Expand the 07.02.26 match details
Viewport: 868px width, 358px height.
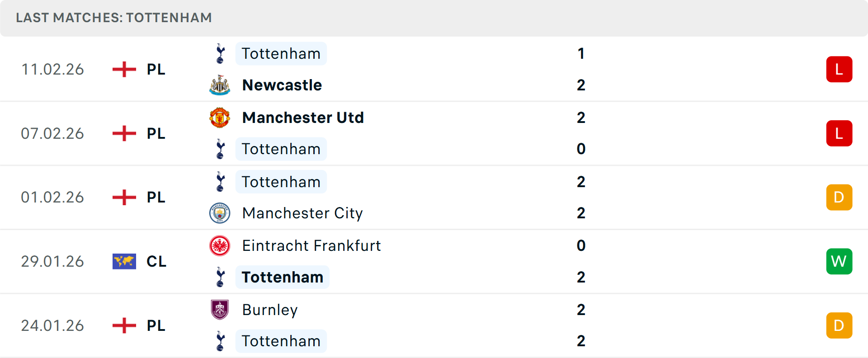click(x=434, y=133)
